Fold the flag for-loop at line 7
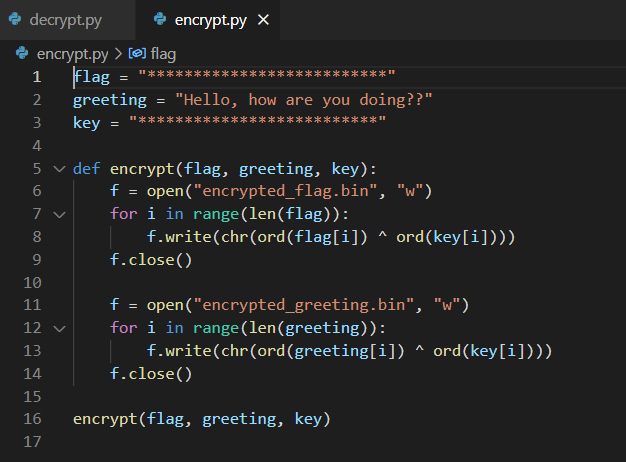This screenshot has height=462, width=626. point(59,214)
